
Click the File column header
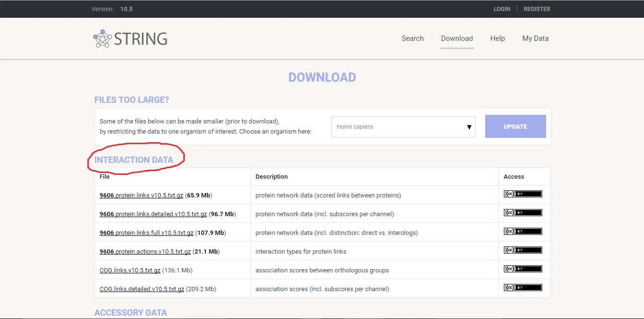(105, 177)
